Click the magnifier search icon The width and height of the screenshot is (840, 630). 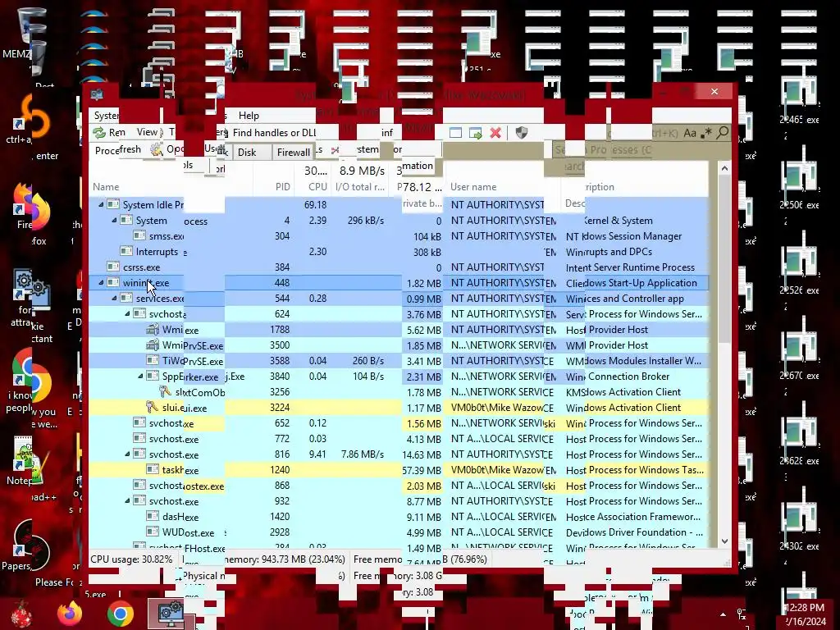tap(722, 132)
